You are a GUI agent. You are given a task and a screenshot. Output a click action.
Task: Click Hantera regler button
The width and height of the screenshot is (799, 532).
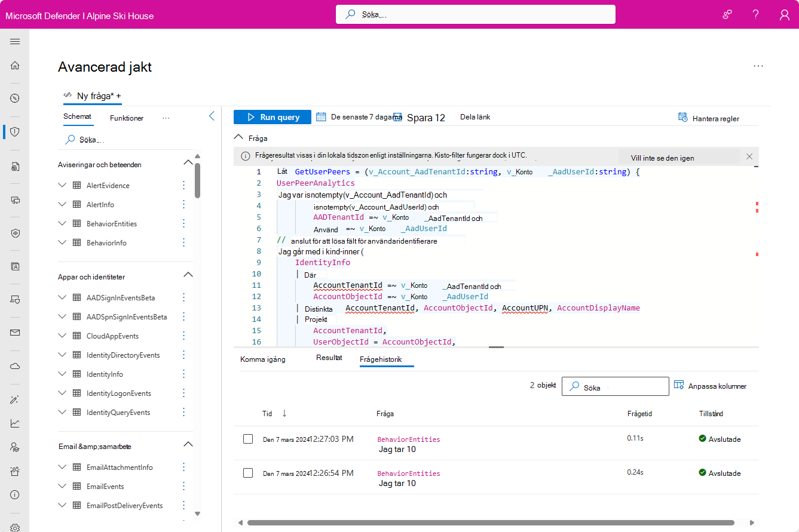pyautogui.click(x=709, y=118)
